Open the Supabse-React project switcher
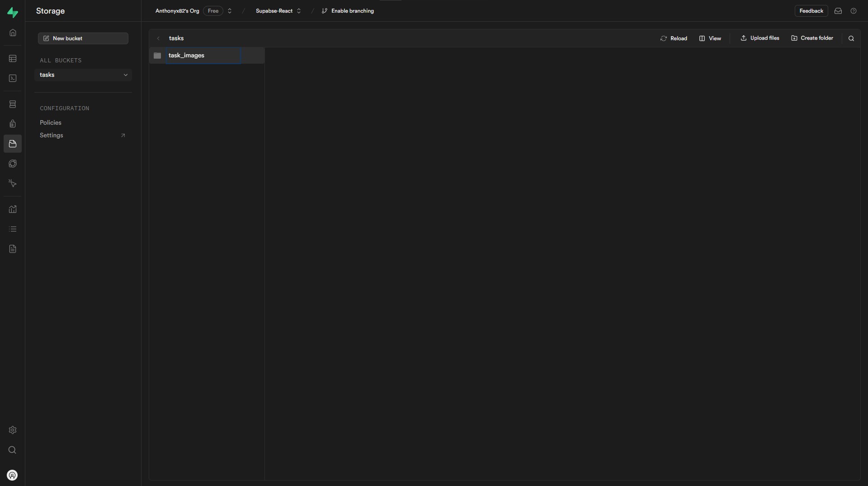 [x=299, y=11]
